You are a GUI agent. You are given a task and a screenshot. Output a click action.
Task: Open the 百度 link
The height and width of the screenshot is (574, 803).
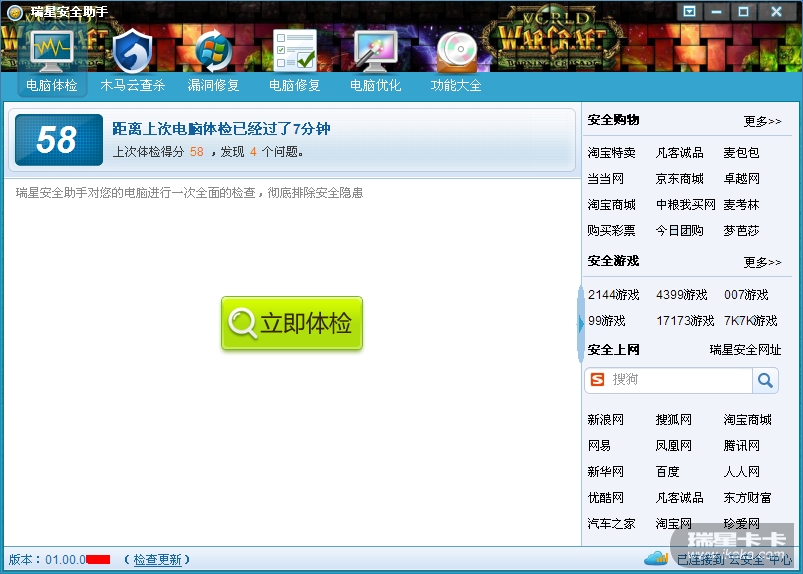click(667, 472)
